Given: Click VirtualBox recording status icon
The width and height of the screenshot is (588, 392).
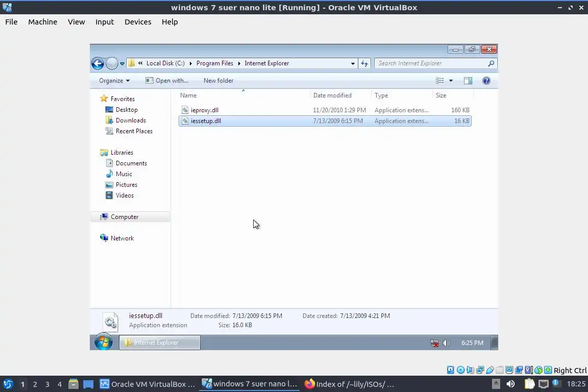Looking at the screenshot, I should coord(519,370).
